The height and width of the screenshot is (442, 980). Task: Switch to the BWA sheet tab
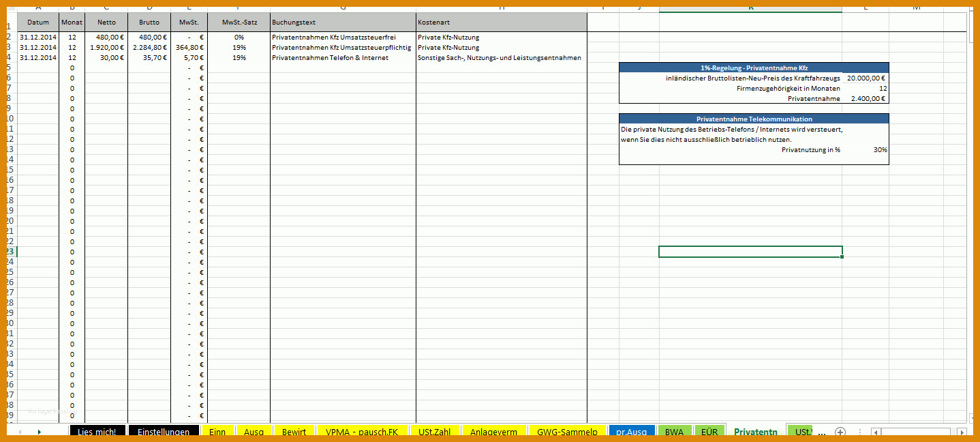675,432
